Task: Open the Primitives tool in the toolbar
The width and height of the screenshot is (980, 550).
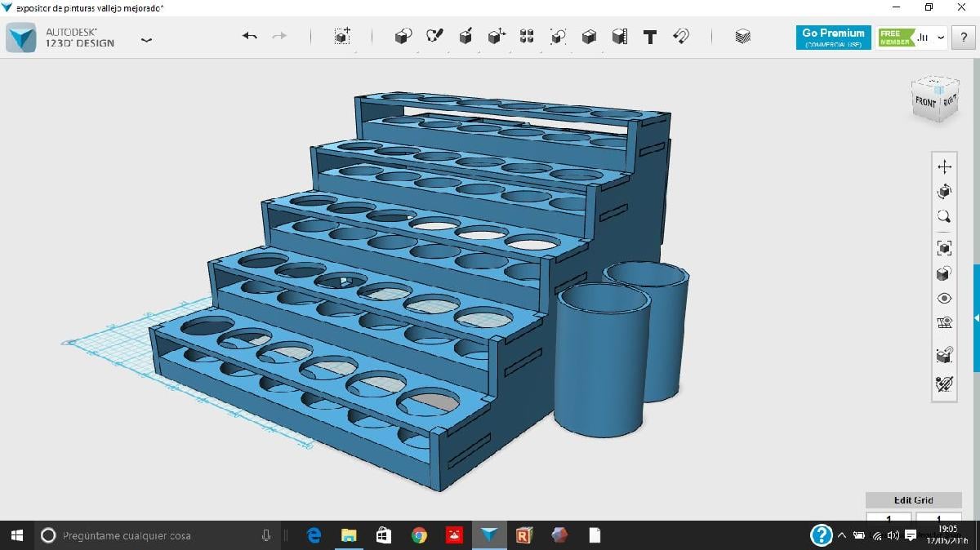Action: pos(403,37)
